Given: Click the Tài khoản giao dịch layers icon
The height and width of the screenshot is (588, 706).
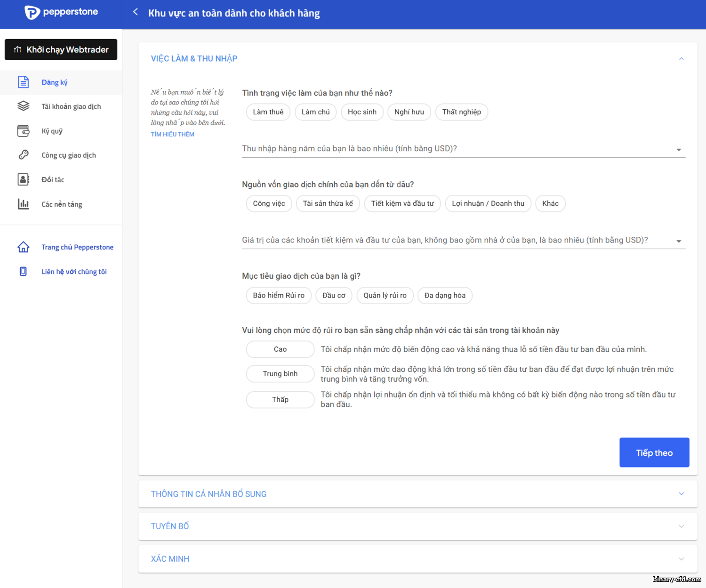Looking at the screenshot, I should 23,106.
